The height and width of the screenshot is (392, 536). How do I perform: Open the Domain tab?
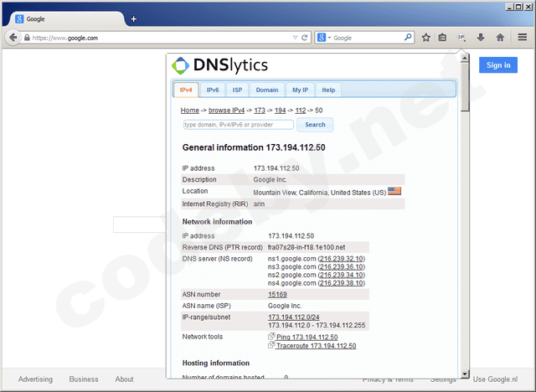pos(267,90)
